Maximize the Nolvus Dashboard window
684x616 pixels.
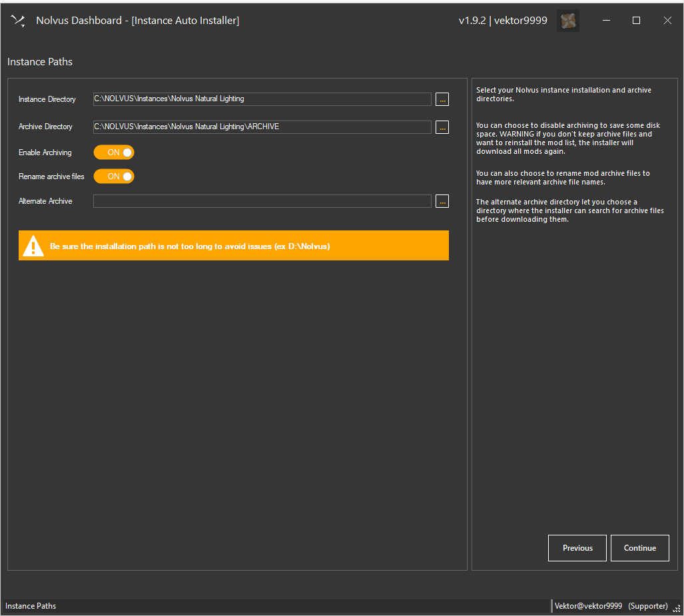(x=637, y=21)
